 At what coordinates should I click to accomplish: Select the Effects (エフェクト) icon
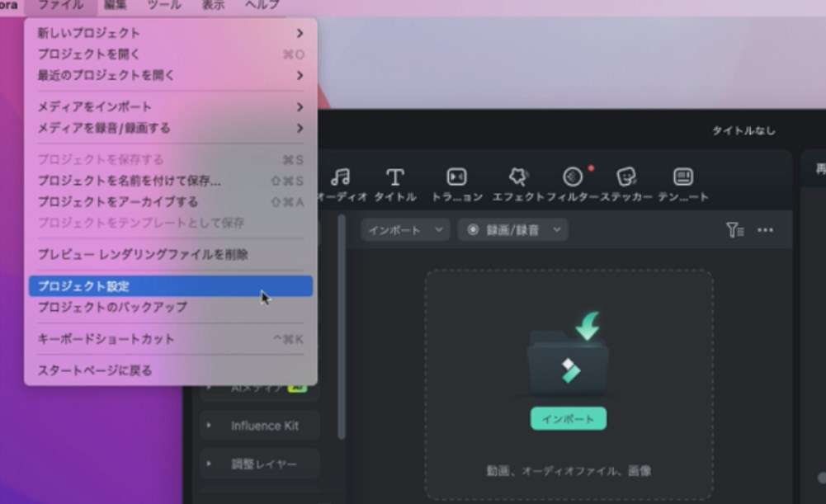517,177
